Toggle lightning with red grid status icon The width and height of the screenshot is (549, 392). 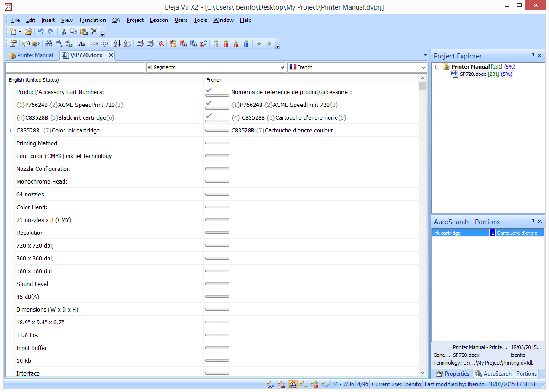(282, 384)
